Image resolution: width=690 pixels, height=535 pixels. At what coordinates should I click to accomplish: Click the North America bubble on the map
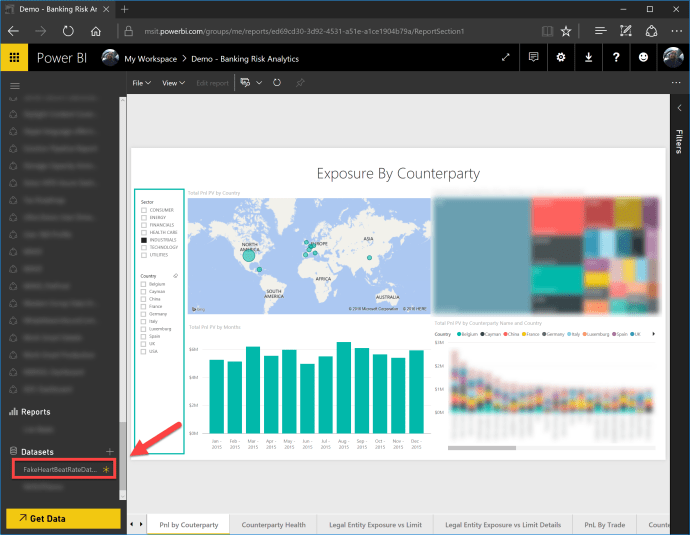pos(249,256)
